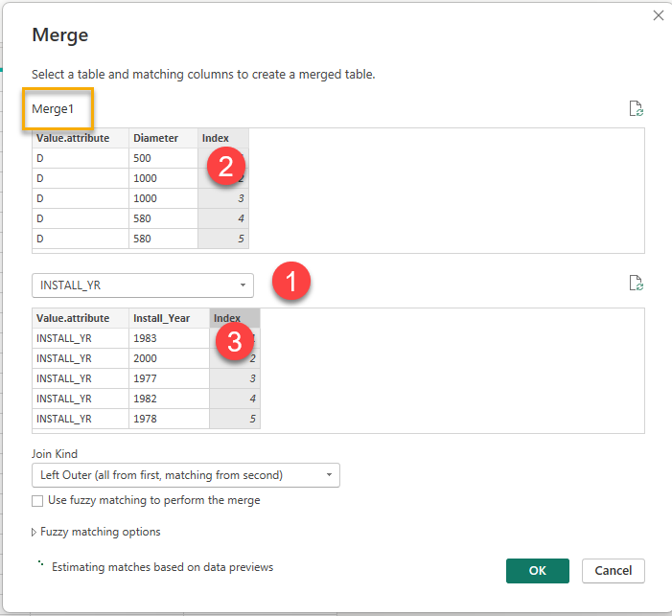Select the Index column in the INSTALL_YR table
This screenshot has width=672, height=616.
(235, 318)
